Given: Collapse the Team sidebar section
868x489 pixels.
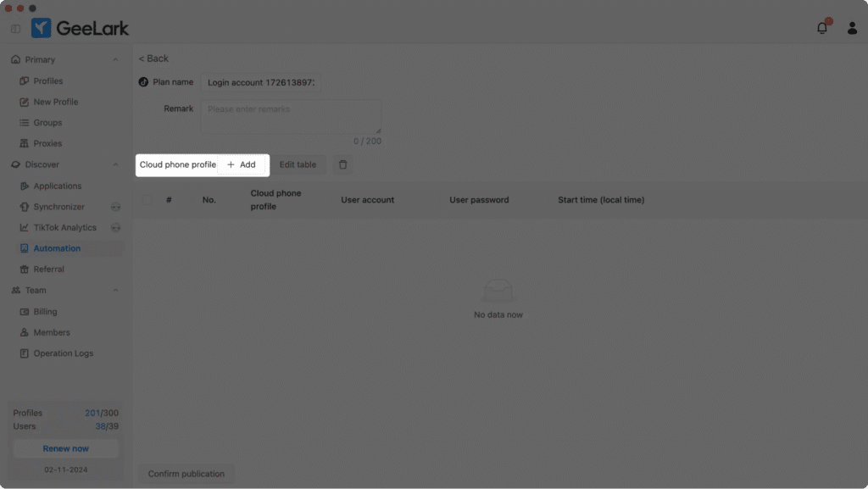Looking at the screenshot, I should (115, 290).
